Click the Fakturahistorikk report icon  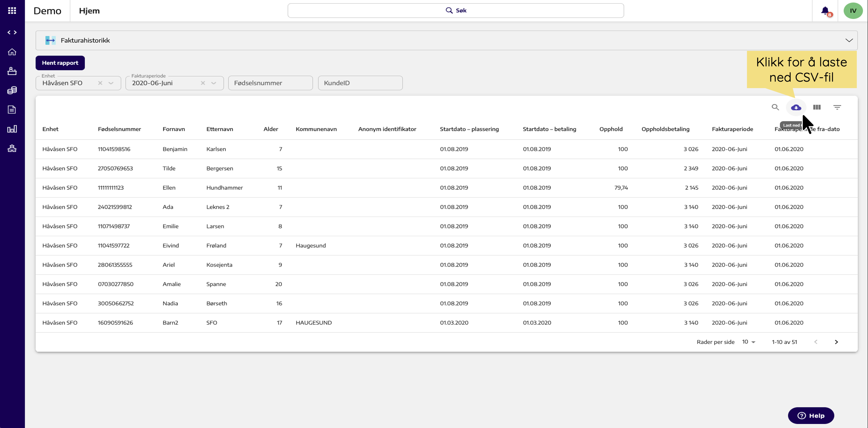coord(51,40)
